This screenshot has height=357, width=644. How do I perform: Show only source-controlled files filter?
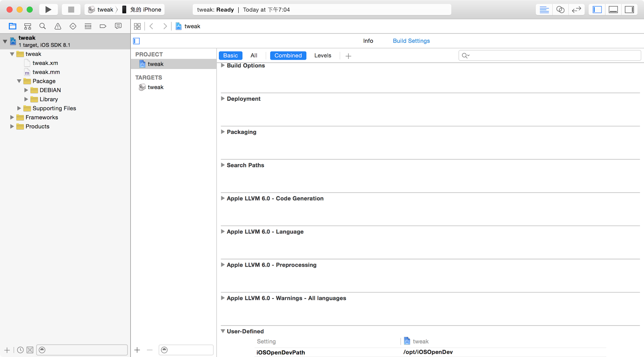pyautogui.click(x=30, y=350)
